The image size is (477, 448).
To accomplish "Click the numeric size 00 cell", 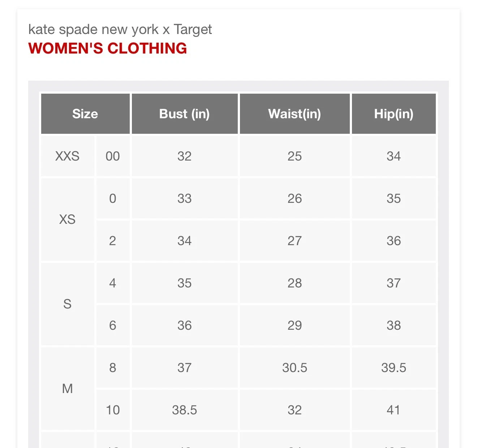I will pos(113,156).
